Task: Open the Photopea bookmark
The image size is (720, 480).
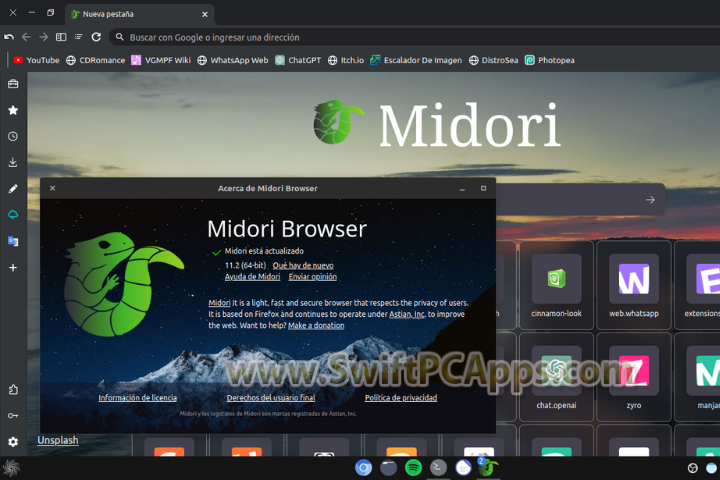Action: point(550,60)
